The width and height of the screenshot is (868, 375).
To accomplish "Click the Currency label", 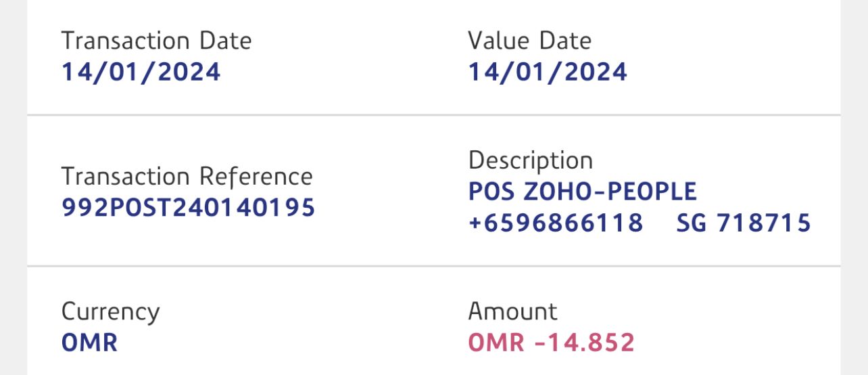I will point(110,312).
